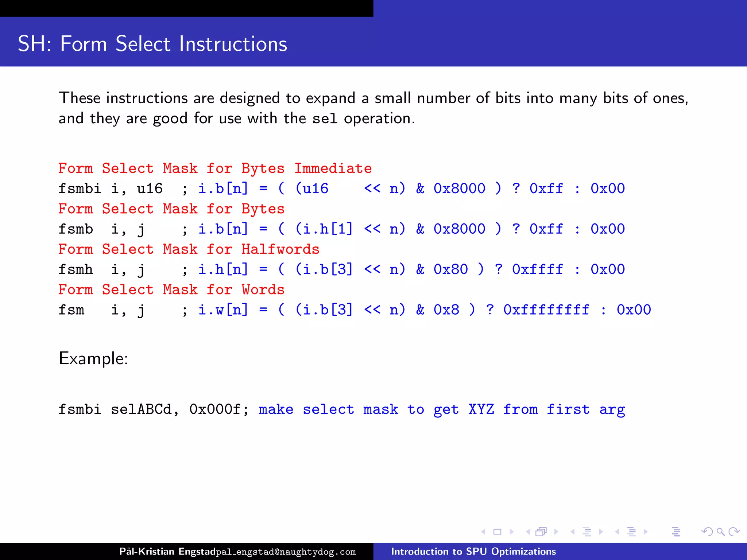Click slide title SH: Form Select Instructions
The image size is (747, 560).
152,44
